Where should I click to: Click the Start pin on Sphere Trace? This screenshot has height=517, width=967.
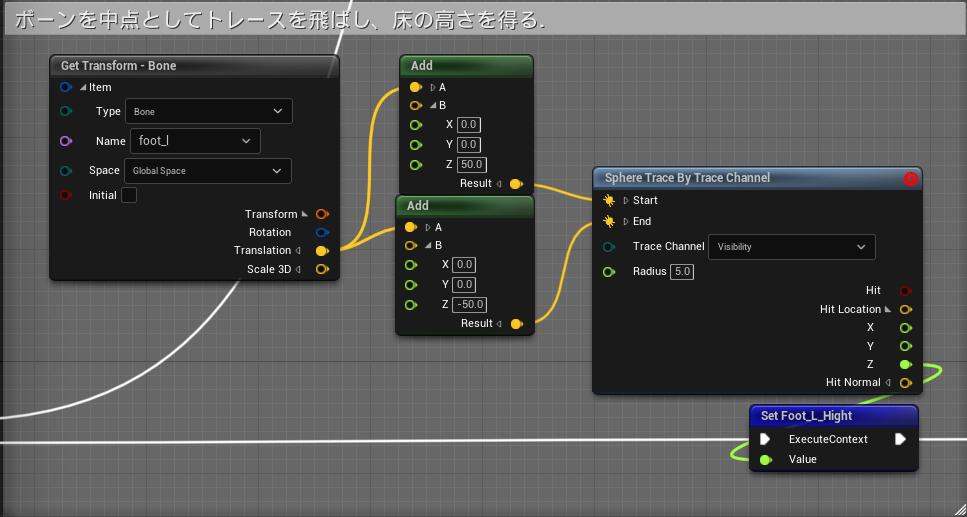[609, 201]
